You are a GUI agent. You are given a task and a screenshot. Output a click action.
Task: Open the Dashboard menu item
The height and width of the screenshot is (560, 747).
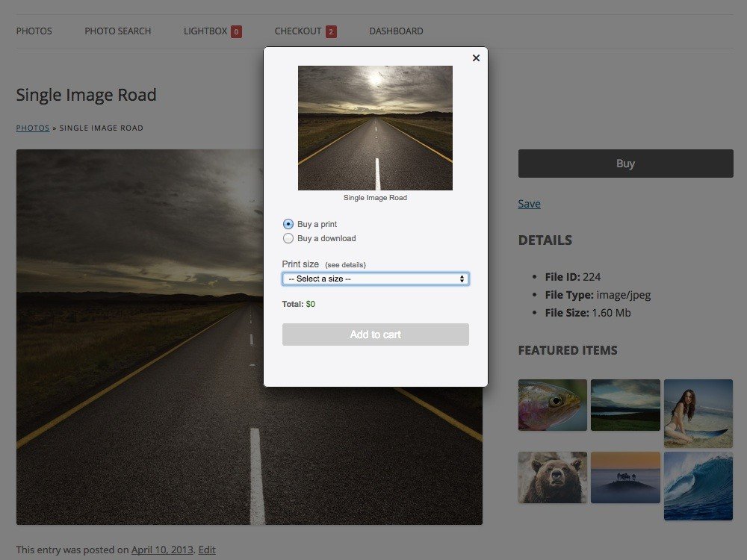[x=396, y=31]
